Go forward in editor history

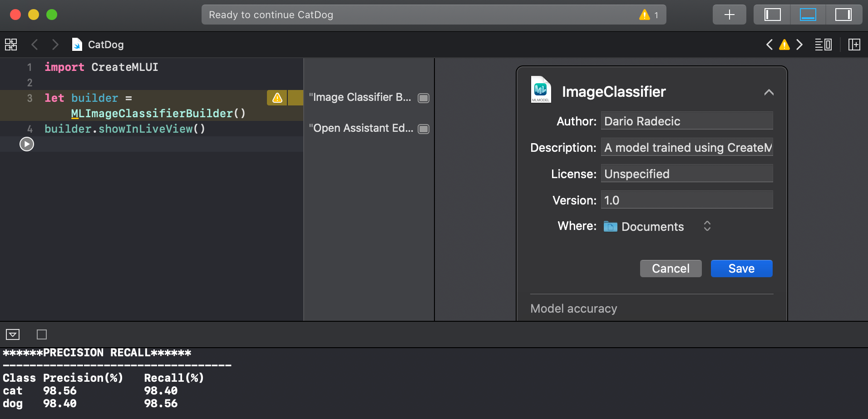pos(55,45)
